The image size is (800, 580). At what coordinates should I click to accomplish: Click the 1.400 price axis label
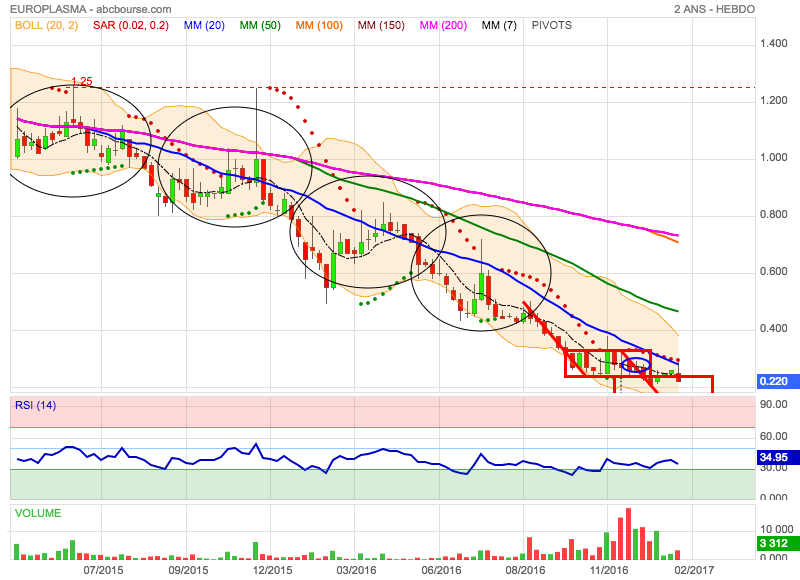point(773,44)
